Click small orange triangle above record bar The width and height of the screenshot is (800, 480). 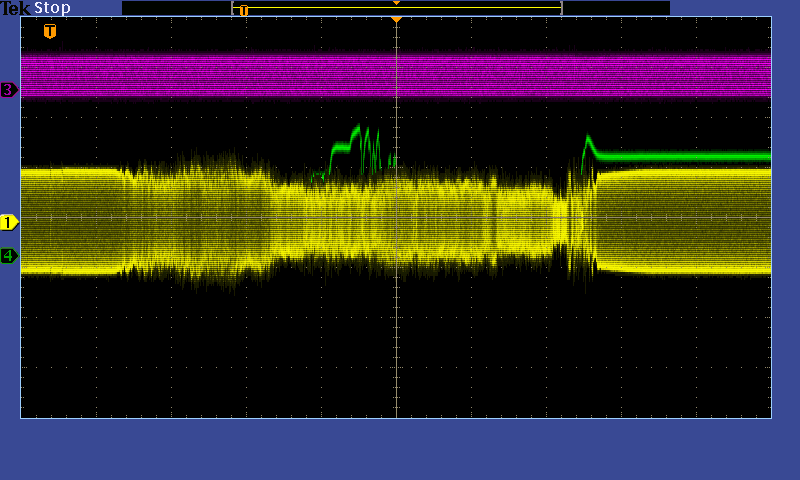tap(396, 3)
